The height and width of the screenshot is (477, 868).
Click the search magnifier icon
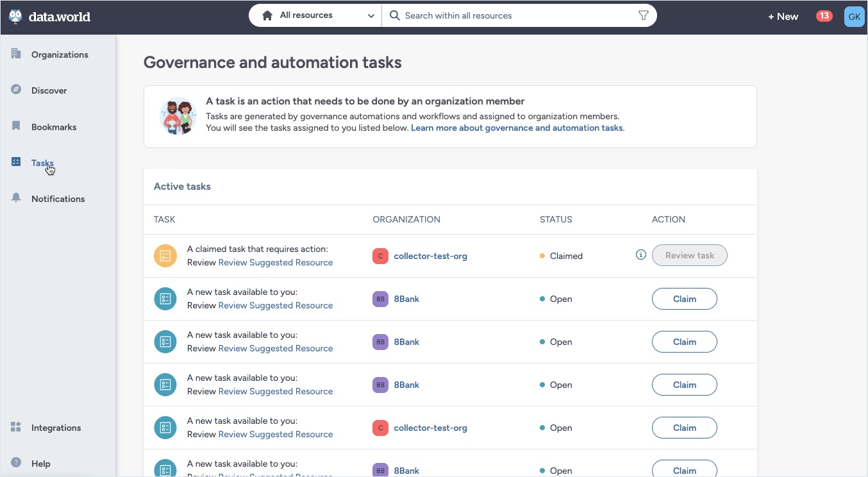[x=395, y=15]
